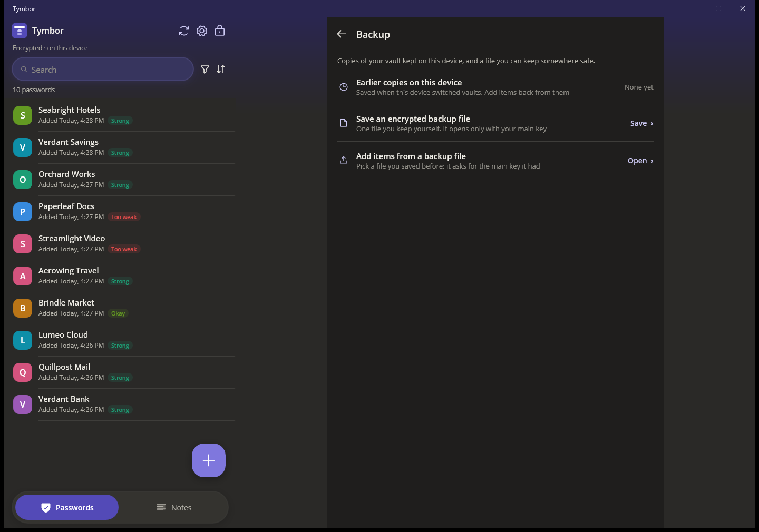Click Strong badge on Seabright Hotels

[120, 121]
